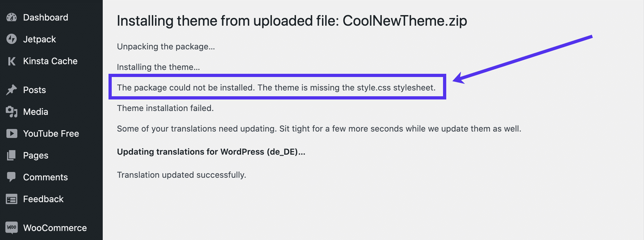
Task: Click the Feedback form icon
Action: click(x=12, y=199)
